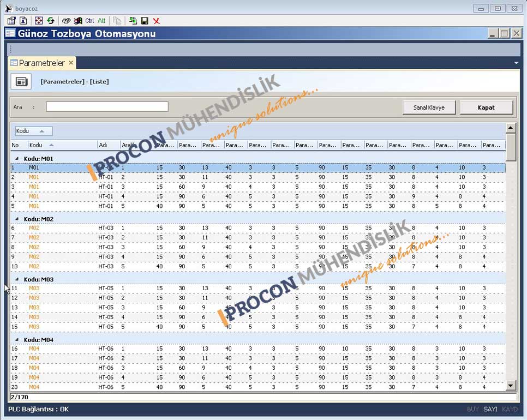Collapse the Kodu: M03 group
The image size is (527, 420).
[x=17, y=279]
